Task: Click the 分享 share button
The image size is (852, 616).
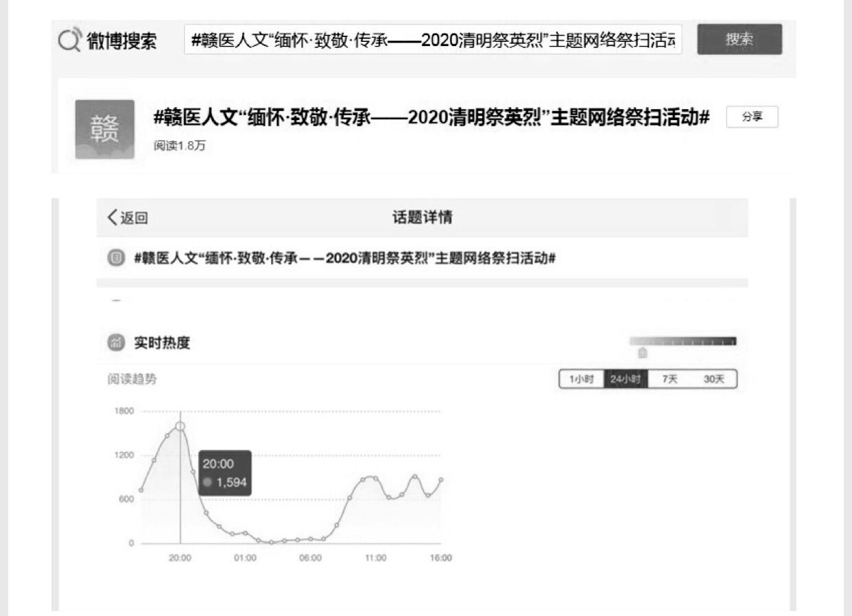Action: (x=752, y=117)
